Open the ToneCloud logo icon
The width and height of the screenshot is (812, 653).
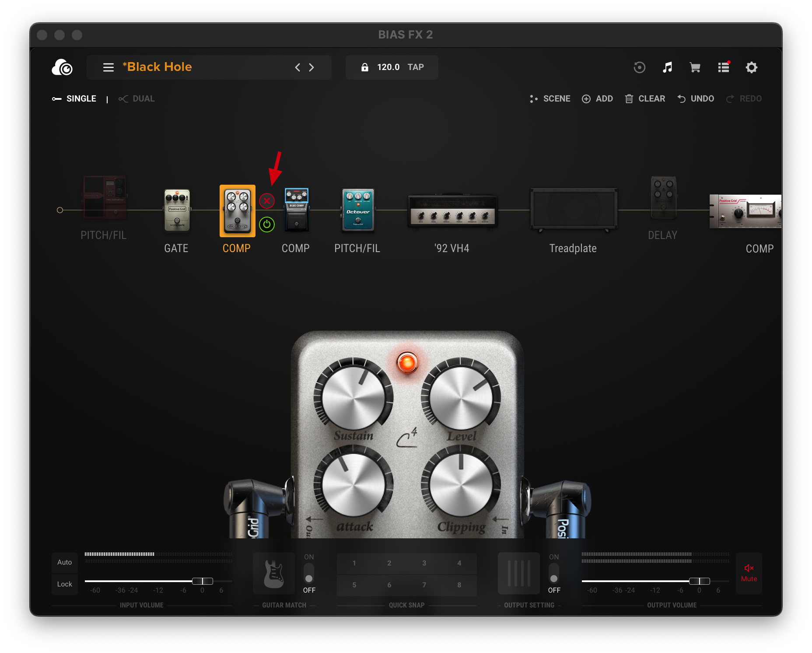[x=62, y=67]
